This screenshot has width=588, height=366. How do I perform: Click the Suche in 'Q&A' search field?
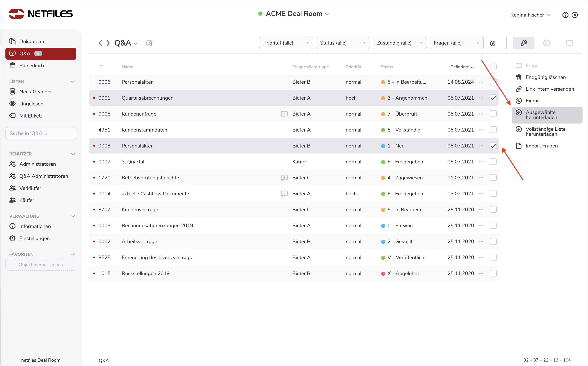click(x=41, y=133)
